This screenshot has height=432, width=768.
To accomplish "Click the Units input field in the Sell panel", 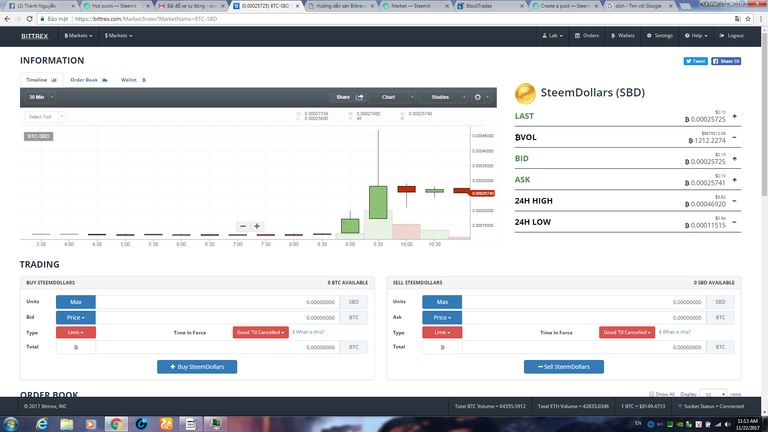I will [x=584, y=302].
